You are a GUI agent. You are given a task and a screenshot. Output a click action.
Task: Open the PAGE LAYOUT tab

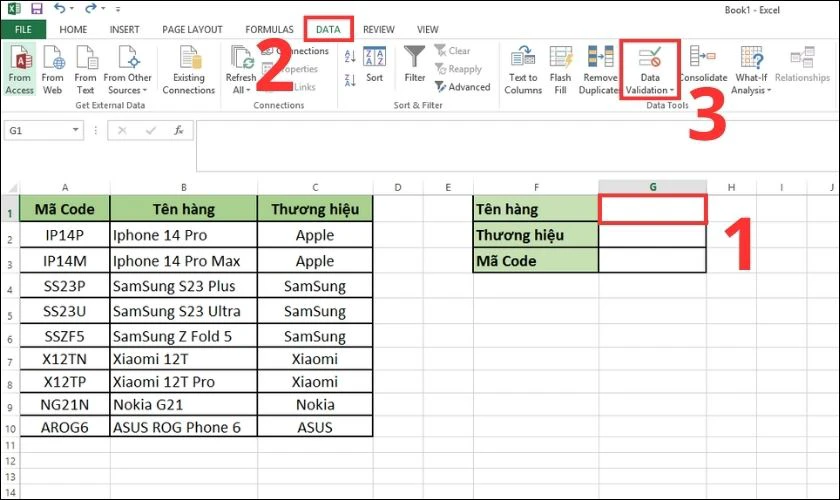click(x=192, y=29)
